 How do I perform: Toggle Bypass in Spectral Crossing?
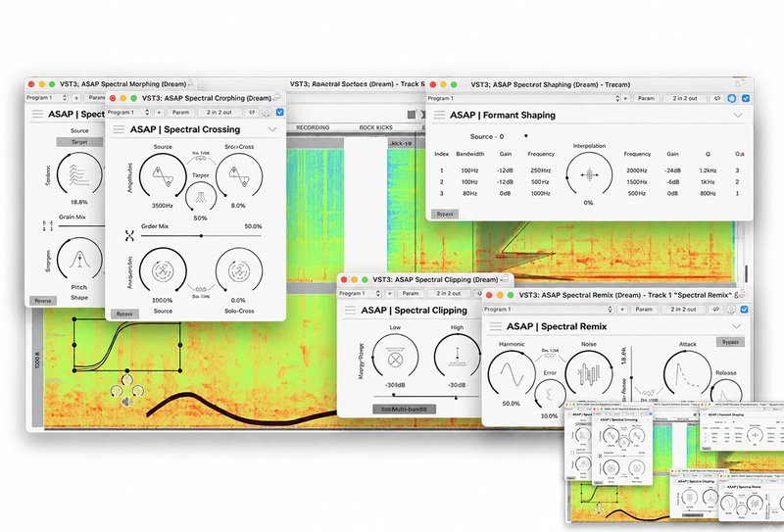pyautogui.click(x=124, y=314)
